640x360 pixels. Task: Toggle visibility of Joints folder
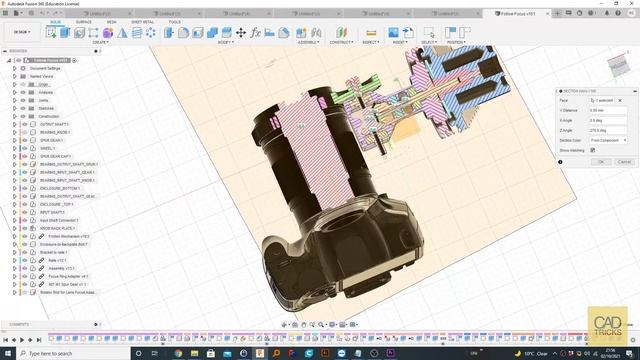click(23, 100)
